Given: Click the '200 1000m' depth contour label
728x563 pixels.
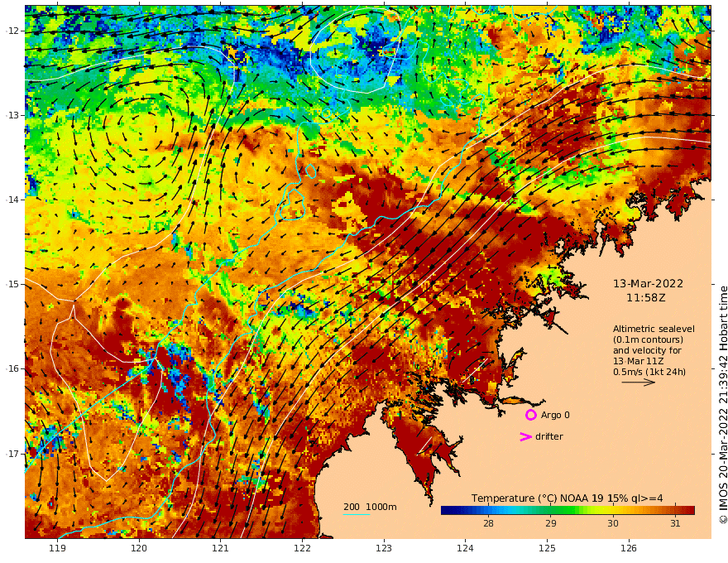Looking at the screenshot, I should 370,507.
